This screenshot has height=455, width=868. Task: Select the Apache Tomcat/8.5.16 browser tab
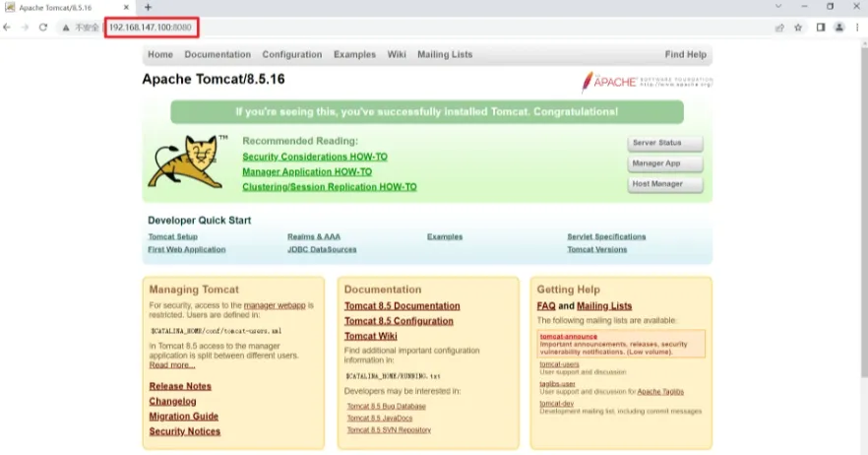[x=67, y=8]
